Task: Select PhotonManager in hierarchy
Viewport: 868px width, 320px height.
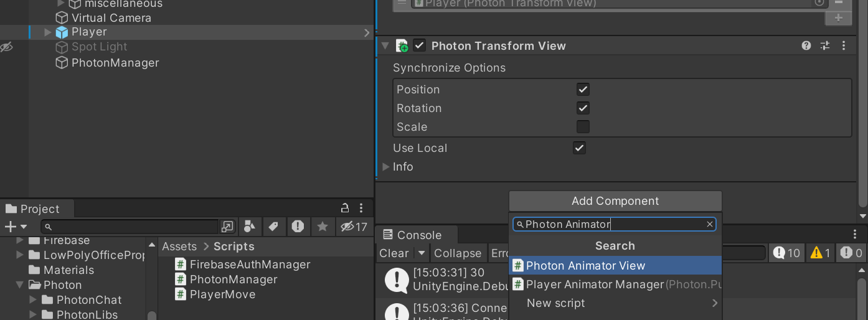Action: [x=115, y=63]
